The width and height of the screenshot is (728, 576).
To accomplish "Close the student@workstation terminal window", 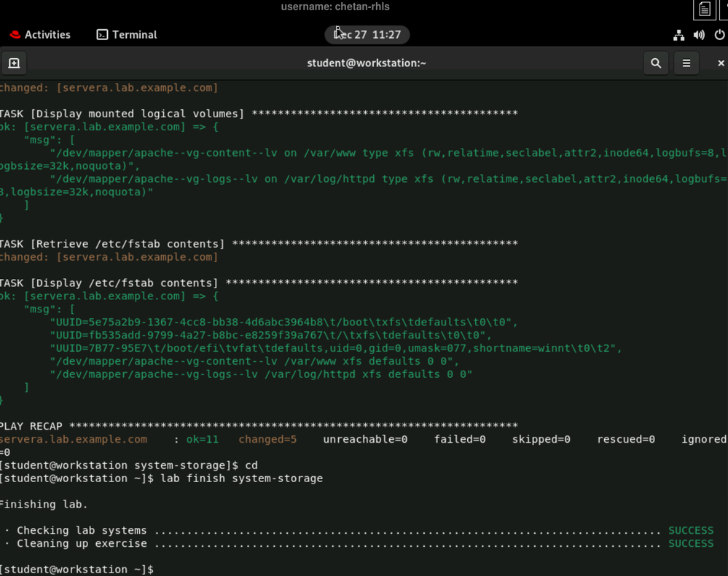I will tap(720, 63).
